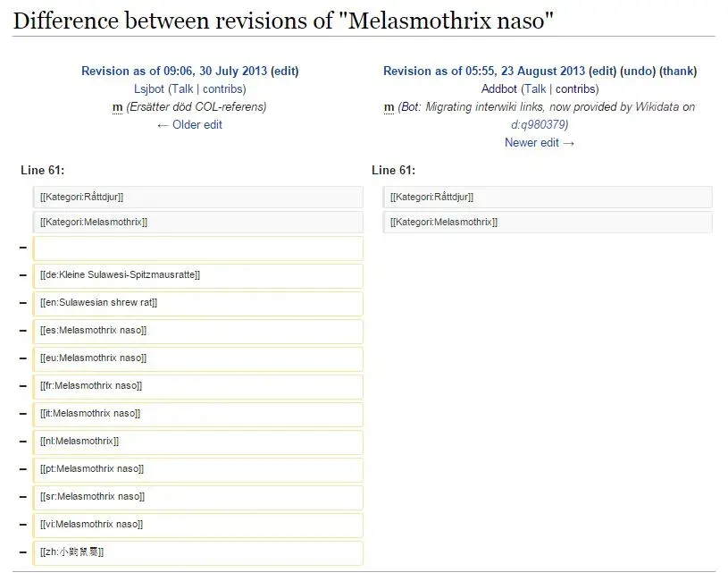Select '[[sr:Melasmothrix naso]]' removed line
Viewport: 728px width, 581px height.
(x=198, y=497)
